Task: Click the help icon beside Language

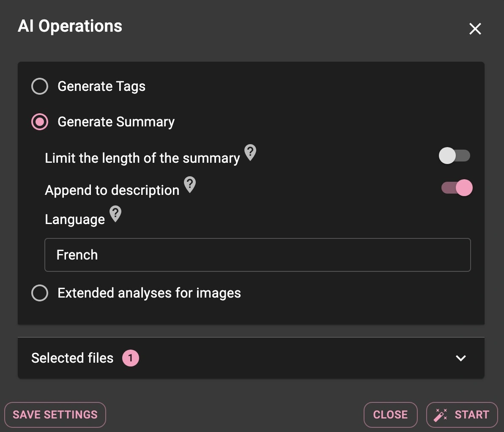Action: pos(115,214)
